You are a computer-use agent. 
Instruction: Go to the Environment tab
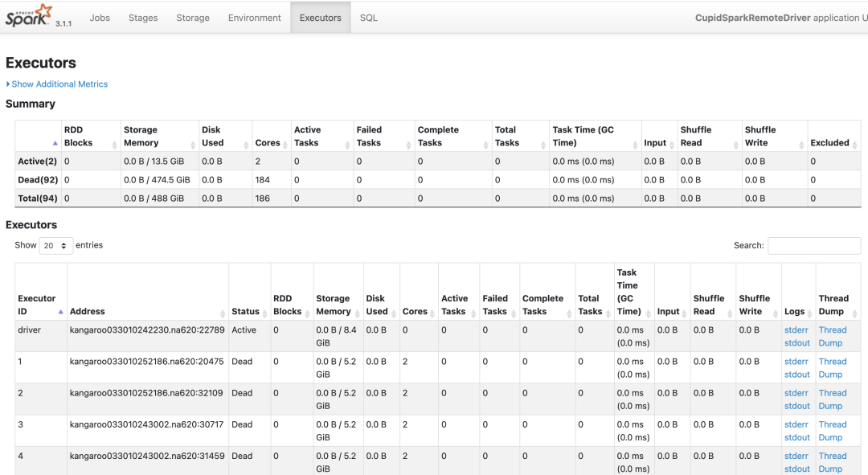click(254, 18)
